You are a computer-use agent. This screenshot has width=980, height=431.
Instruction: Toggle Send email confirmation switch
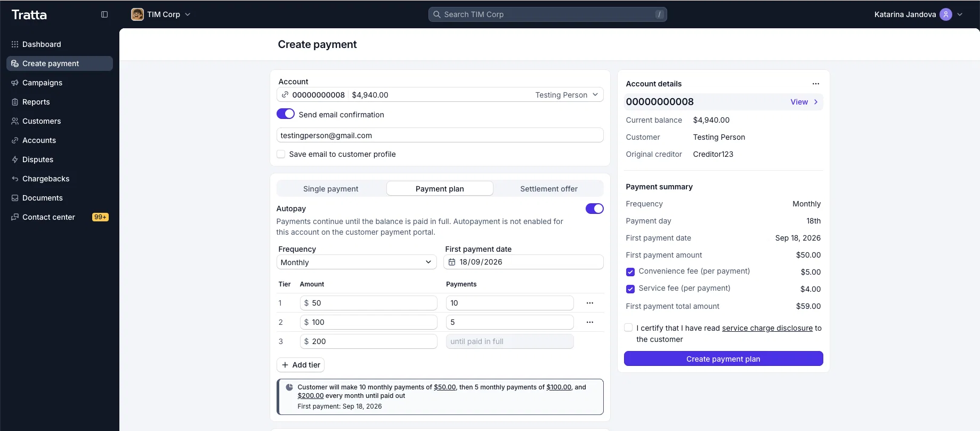(286, 114)
